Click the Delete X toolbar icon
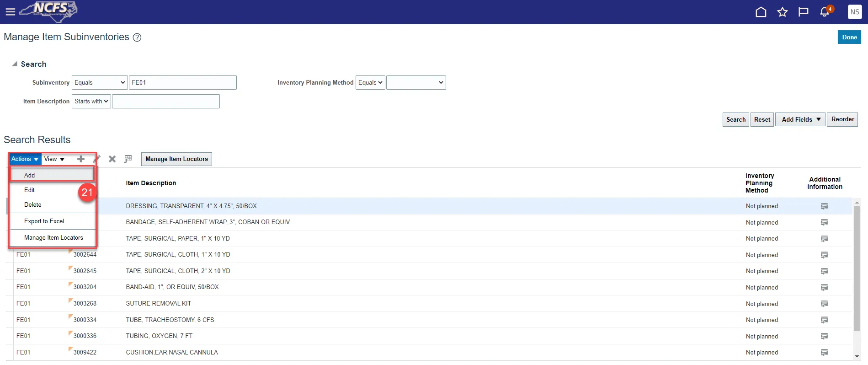Image resolution: width=868 pixels, height=365 pixels. 112,159
